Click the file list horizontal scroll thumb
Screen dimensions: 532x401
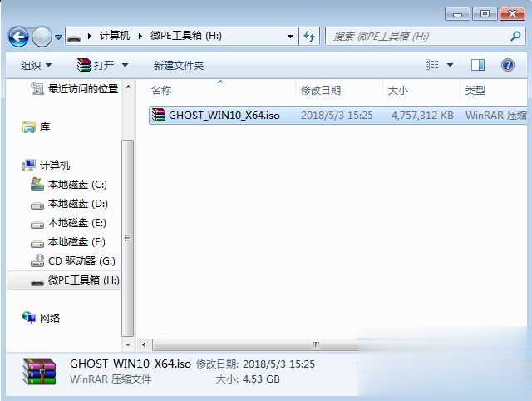pyautogui.click(x=255, y=345)
